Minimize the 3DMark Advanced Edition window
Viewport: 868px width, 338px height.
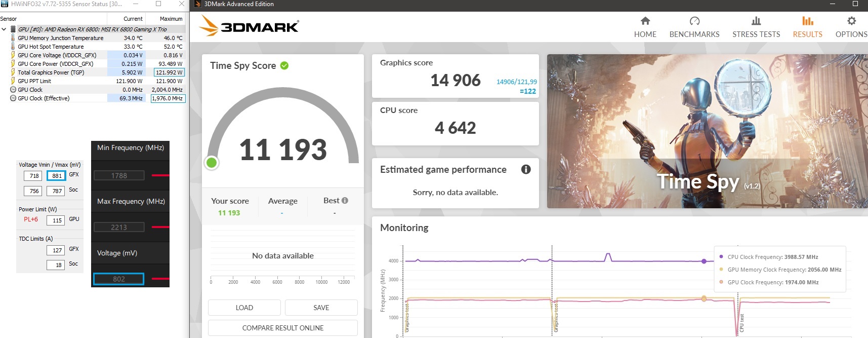(833, 4)
